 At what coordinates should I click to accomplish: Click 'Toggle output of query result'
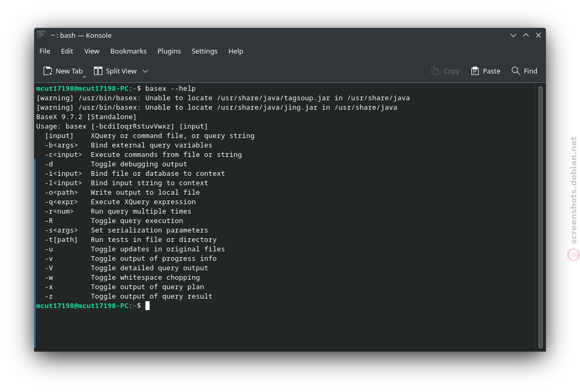tap(152, 296)
